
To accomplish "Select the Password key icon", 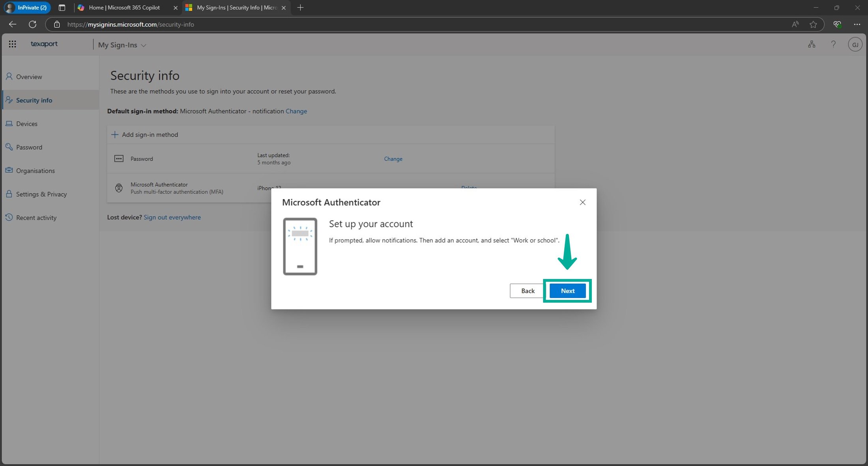I will click(9, 147).
